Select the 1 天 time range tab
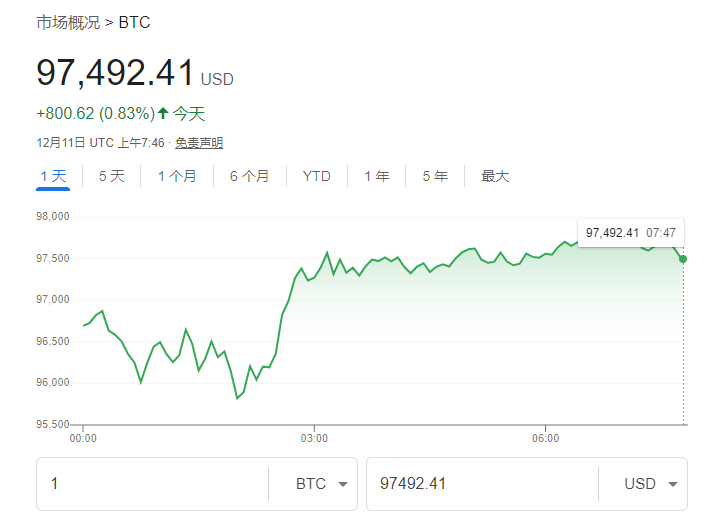Screen dimensions: 715x518 (53, 176)
